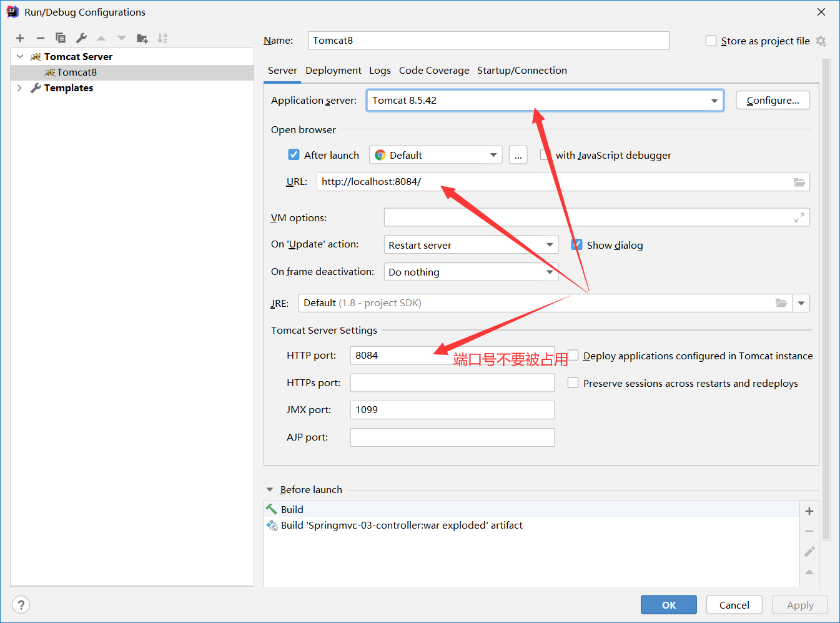The image size is (840, 623).
Task: Move configuration up in the toolbar
Action: [x=101, y=38]
